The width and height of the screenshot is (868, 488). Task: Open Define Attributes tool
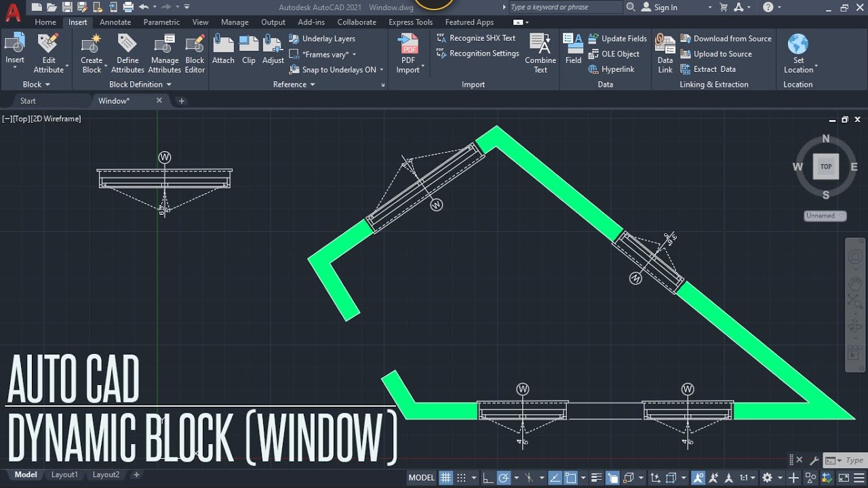(x=127, y=53)
